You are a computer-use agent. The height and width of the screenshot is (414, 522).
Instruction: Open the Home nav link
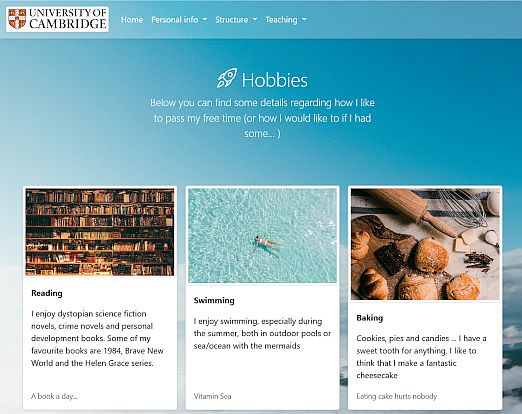pyautogui.click(x=132, y=20)
